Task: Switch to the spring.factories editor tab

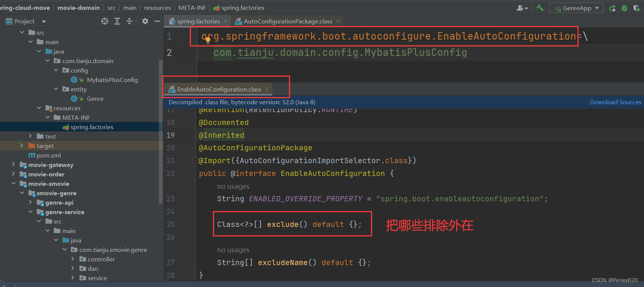Action: (x=198, y=21)
